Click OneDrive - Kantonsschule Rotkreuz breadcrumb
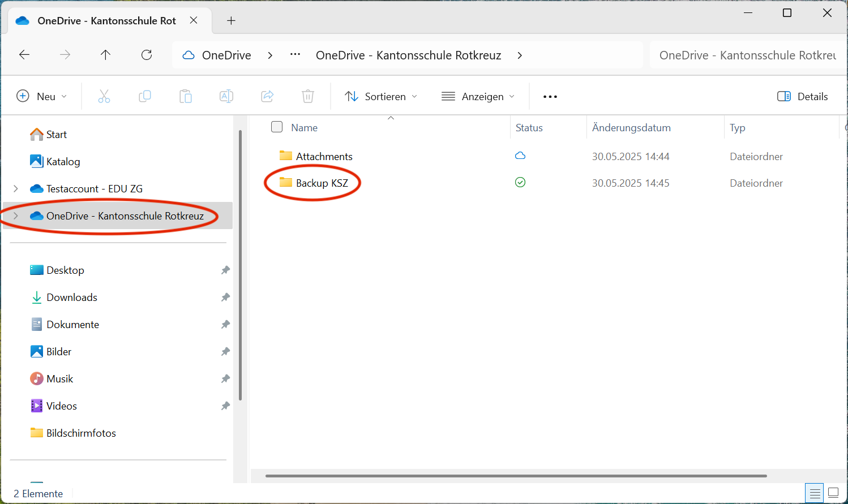Viewport: 848px width, 504px height. [409, 55]
